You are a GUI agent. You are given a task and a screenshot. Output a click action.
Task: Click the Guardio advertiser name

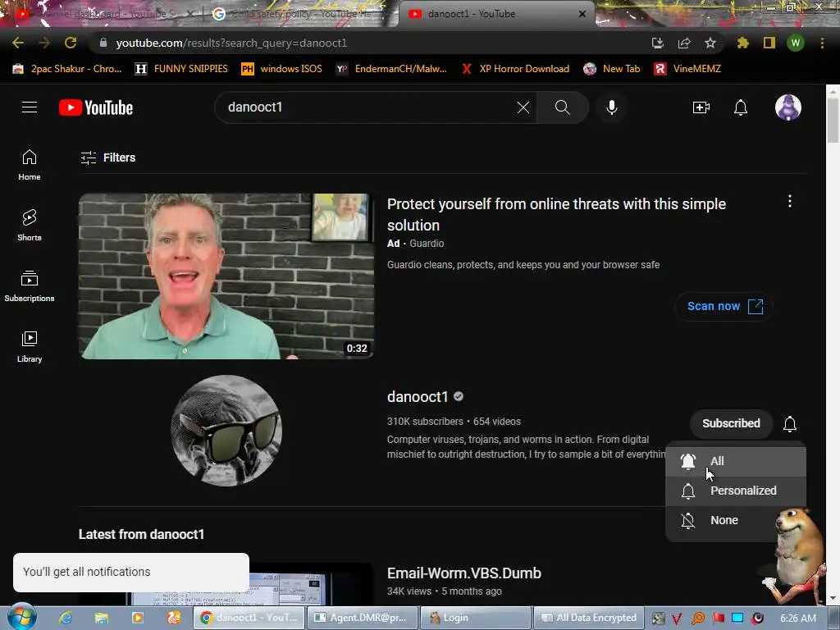(x=427, y=243)
